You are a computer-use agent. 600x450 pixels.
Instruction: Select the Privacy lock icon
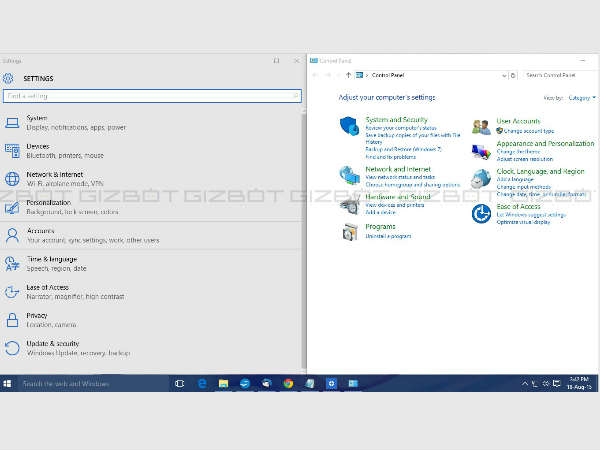12,320
